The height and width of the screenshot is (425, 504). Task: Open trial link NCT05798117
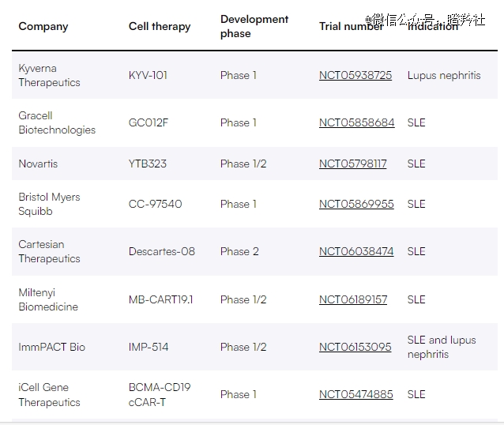click(x=352, y=164)
